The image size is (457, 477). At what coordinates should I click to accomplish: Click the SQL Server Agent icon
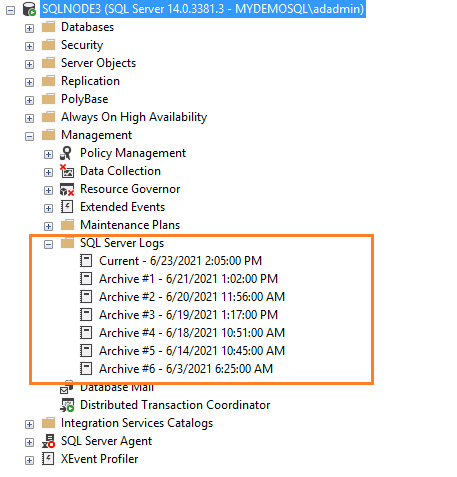(x=48, y=441)
